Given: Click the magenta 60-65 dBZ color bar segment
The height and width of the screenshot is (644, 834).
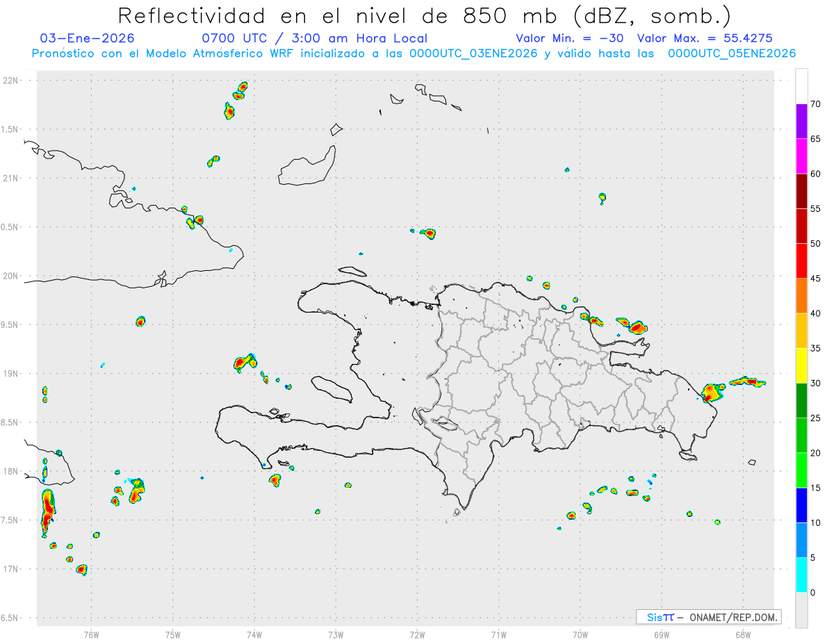Looking at the screenshot, I should click(801, 156).
